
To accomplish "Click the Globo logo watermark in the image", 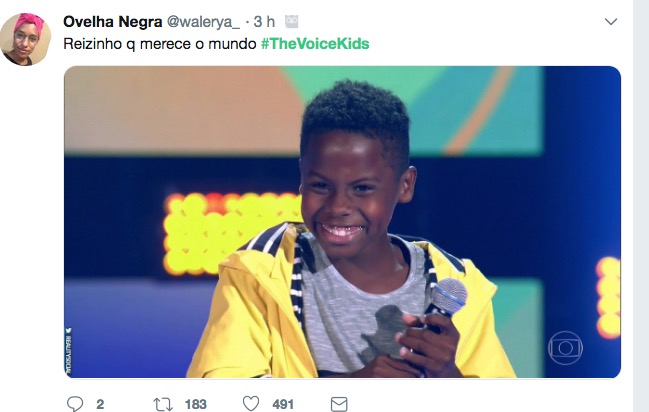I will click(x=565, y=347).
